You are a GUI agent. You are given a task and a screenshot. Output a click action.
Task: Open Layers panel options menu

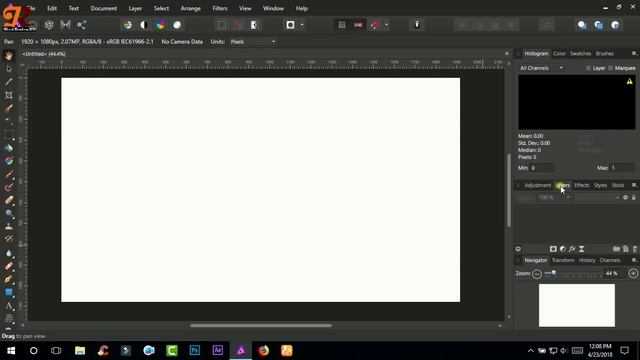[x=634, y=185]
